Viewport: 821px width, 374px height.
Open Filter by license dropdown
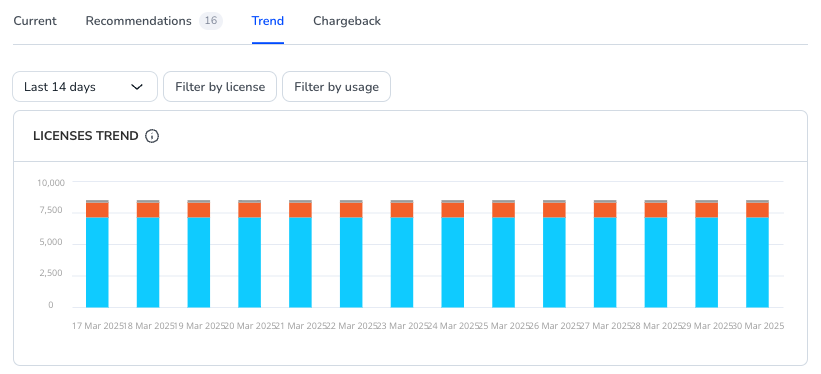click(x=220, y=86)
